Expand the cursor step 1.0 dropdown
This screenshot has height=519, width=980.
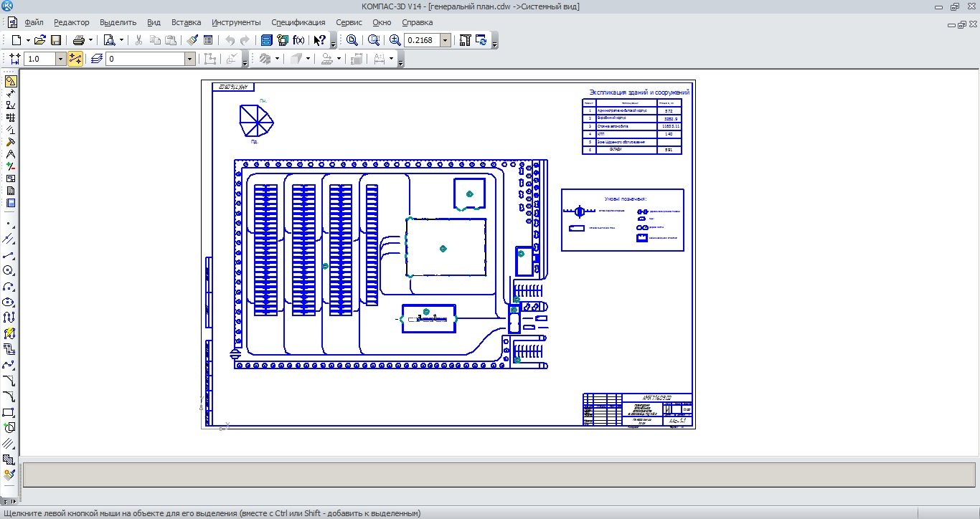[60, 59]
